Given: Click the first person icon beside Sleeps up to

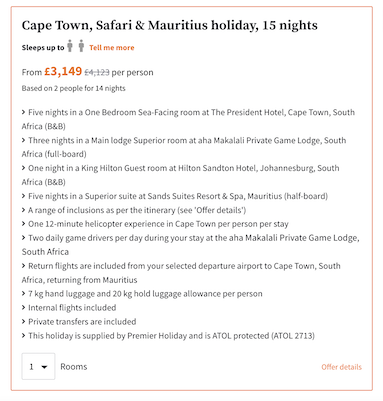Looking at the screenshot, I should pyautogui.click(x=70, y=46).
